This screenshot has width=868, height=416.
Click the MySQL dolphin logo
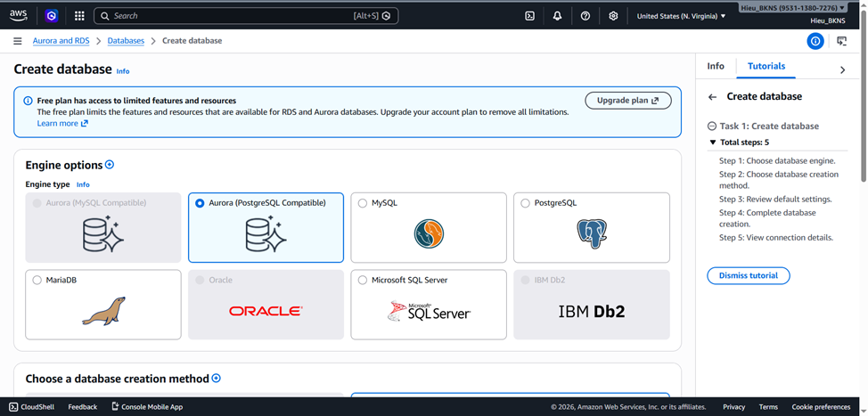(x=429, y=233)
